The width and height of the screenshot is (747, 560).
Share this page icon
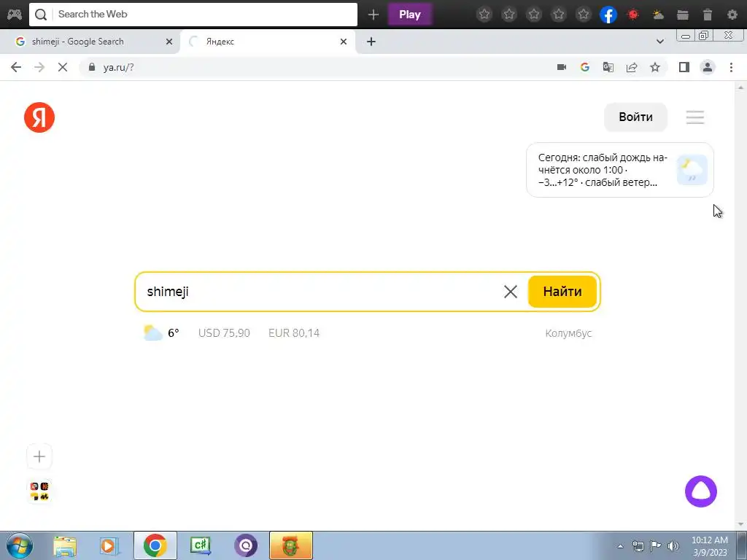pyautogui.click(x=632, y=67)
